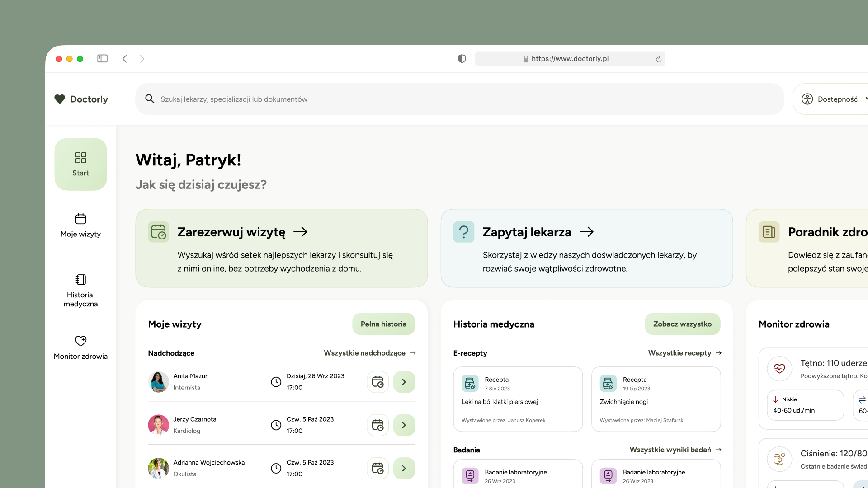Click the newspaper icon in Poradnik card
The image size is (868, 488).
click(769, 232)
